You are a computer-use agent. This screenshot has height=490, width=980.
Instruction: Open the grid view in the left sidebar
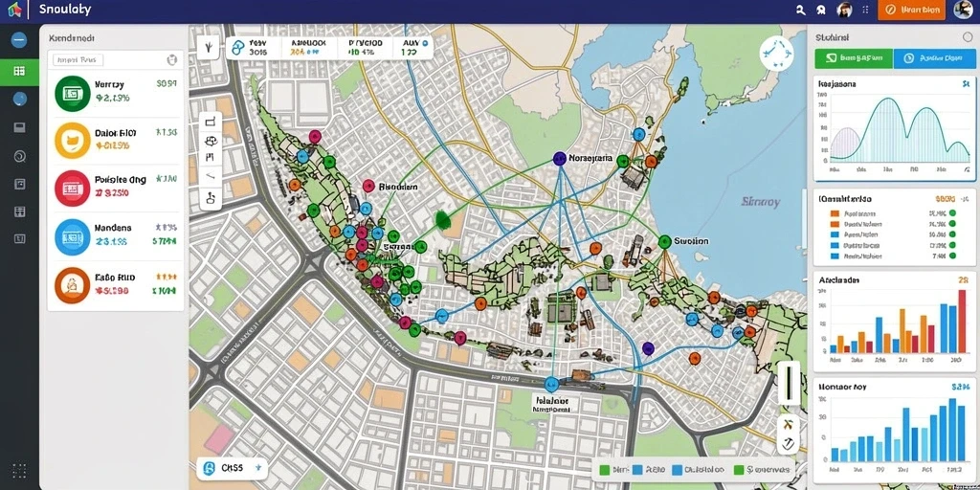click(x=19, y=71)
